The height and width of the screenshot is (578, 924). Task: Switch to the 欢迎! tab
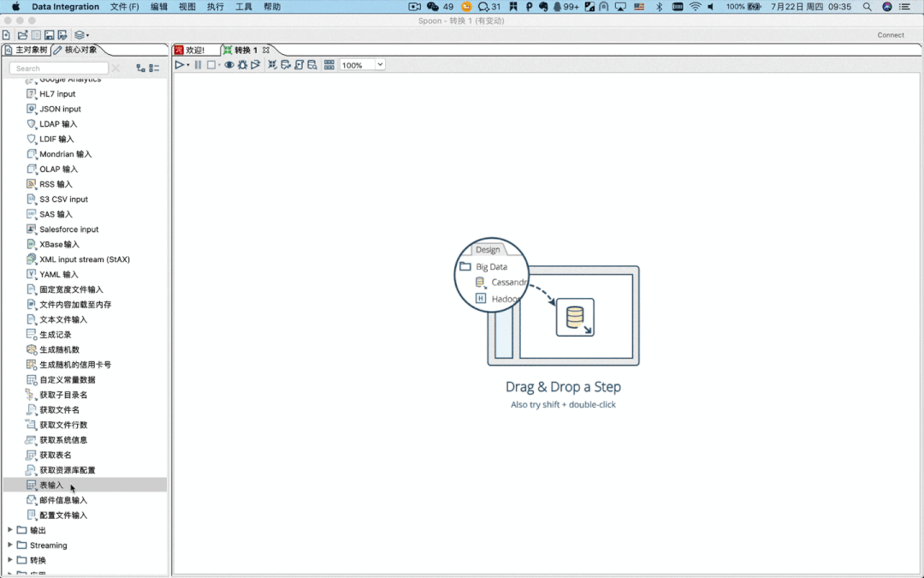pyautogui.click(x=195, y=51)
